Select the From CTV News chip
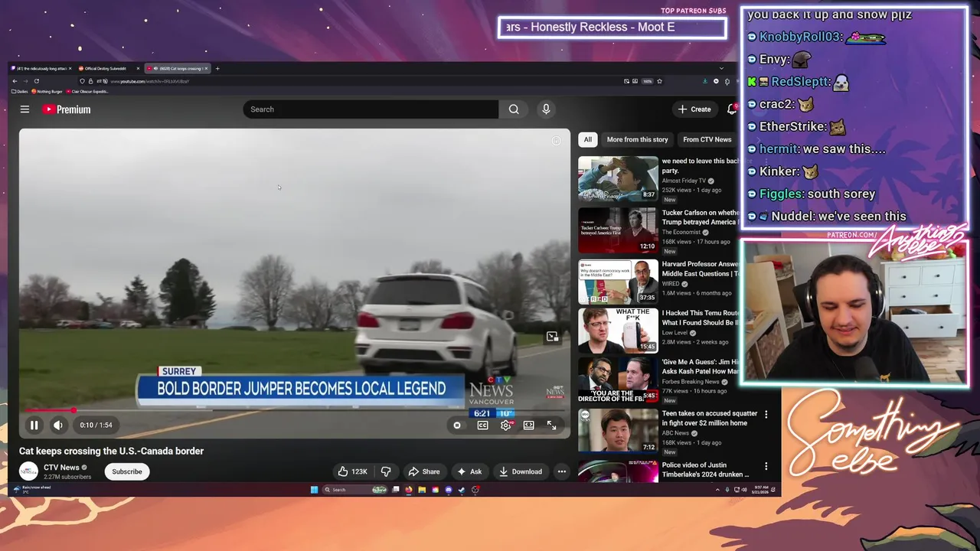980x551 pixels. (707, 139)
